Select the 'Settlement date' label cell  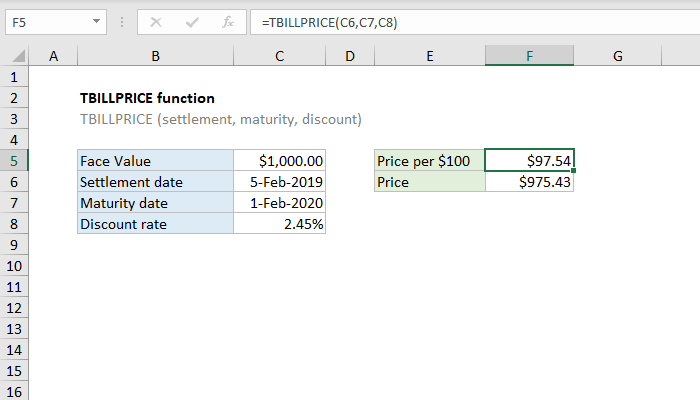click(155, 182)
